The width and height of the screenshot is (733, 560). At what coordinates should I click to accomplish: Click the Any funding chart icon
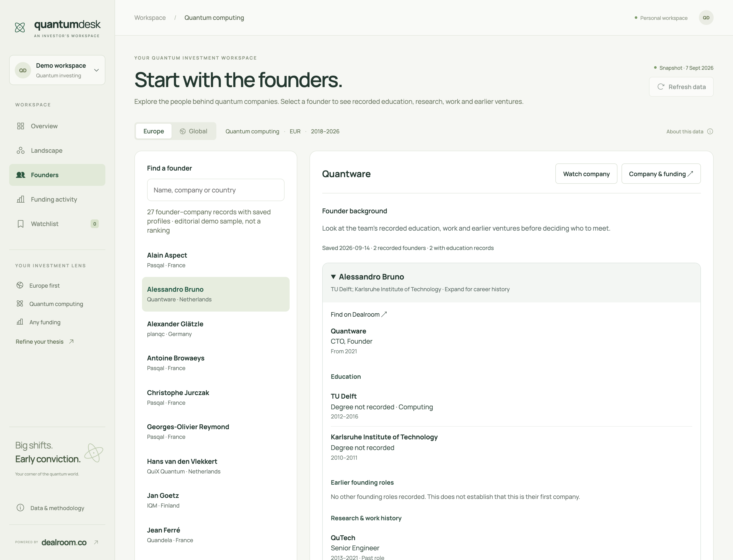(20, 322)
